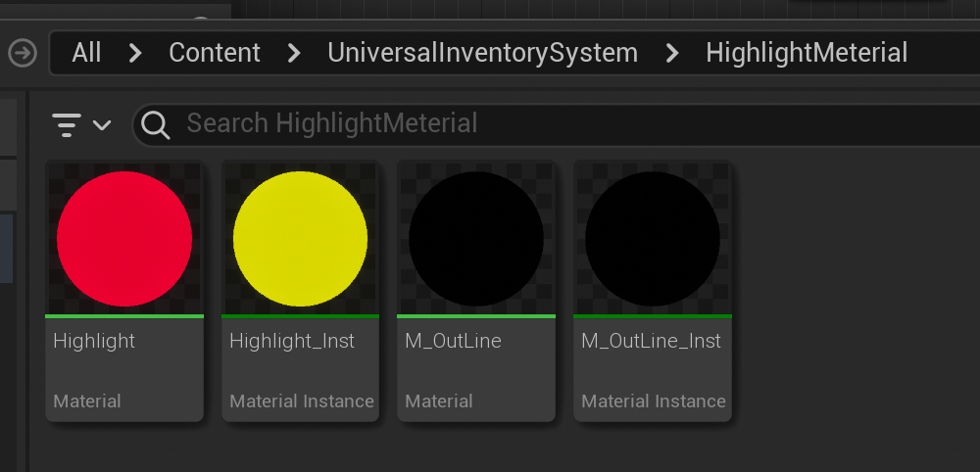Click the Highlight asset name label

coord(94,341)
